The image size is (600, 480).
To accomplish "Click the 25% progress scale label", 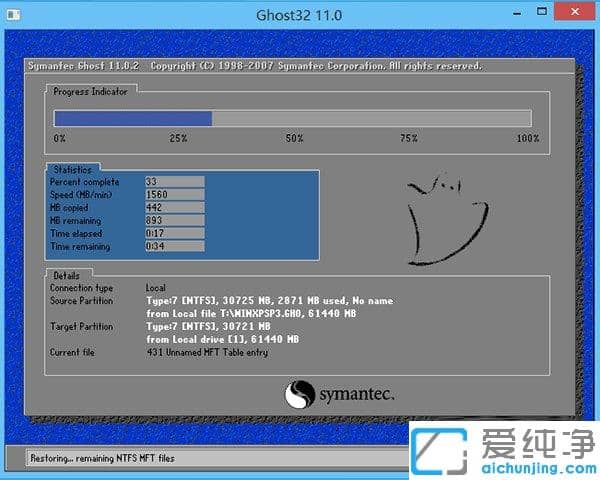I will click(x=178, y=138).
